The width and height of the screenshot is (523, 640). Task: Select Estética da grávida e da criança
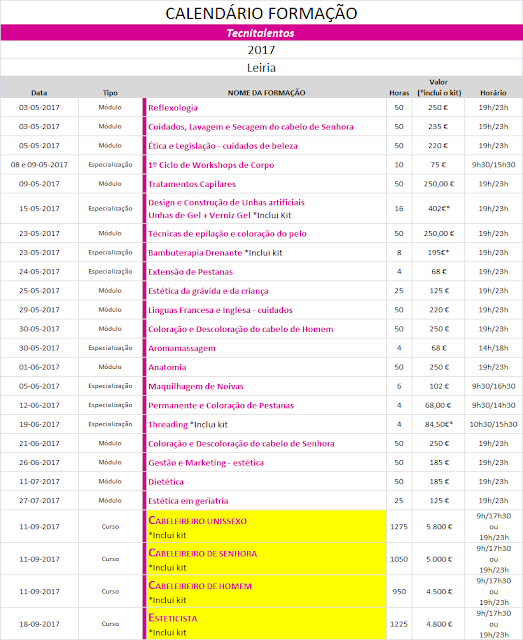[208, 291]
